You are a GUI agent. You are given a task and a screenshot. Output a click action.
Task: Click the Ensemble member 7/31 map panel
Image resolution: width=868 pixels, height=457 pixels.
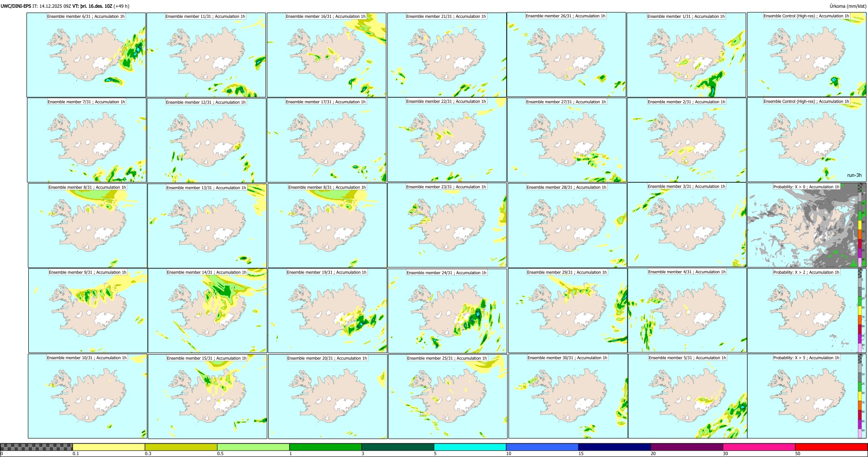pyautogui.click(x=87, y=140)
